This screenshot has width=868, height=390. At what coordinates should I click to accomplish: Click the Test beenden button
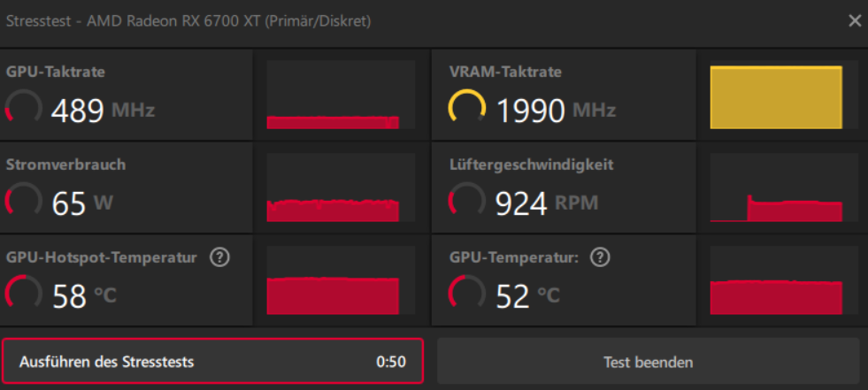pos(649,363)
